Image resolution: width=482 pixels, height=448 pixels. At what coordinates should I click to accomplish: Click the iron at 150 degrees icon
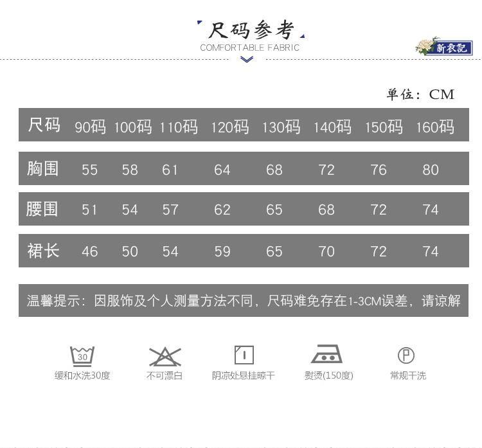pos(328,355)
